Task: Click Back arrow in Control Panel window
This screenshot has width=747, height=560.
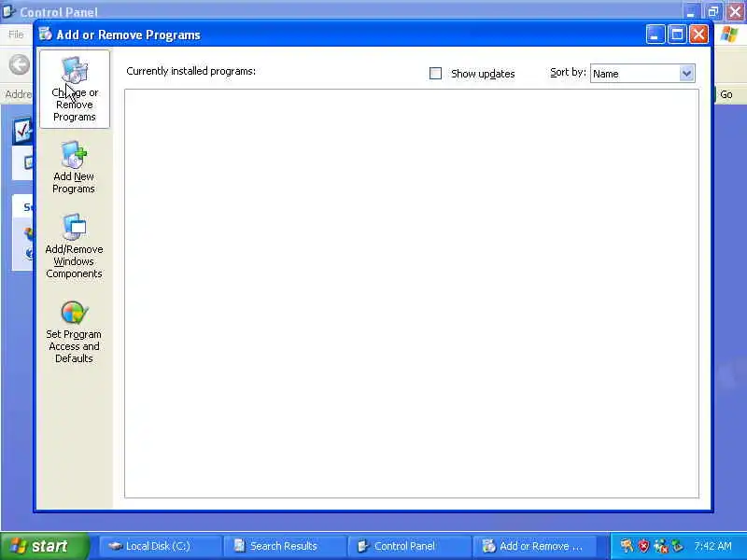Action: [20, 64]
